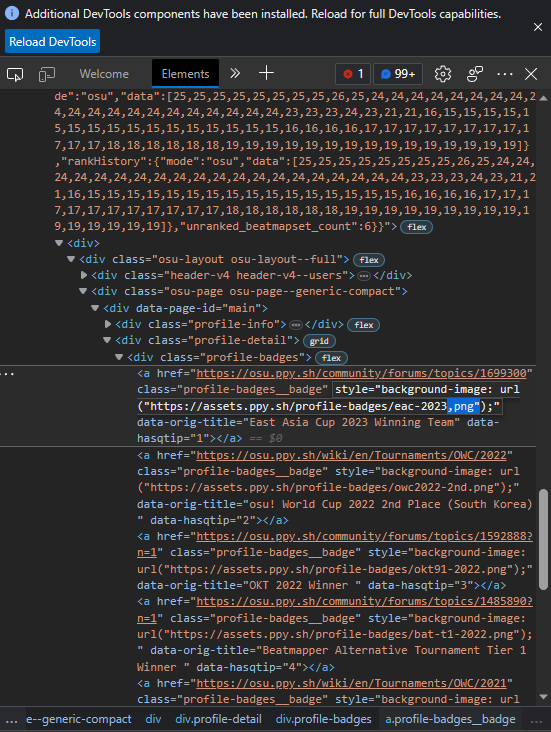This screenshot has width=551, height=732.
Task: Click row actions ellipsis beside selected node
Action: [x=8, y=374]
